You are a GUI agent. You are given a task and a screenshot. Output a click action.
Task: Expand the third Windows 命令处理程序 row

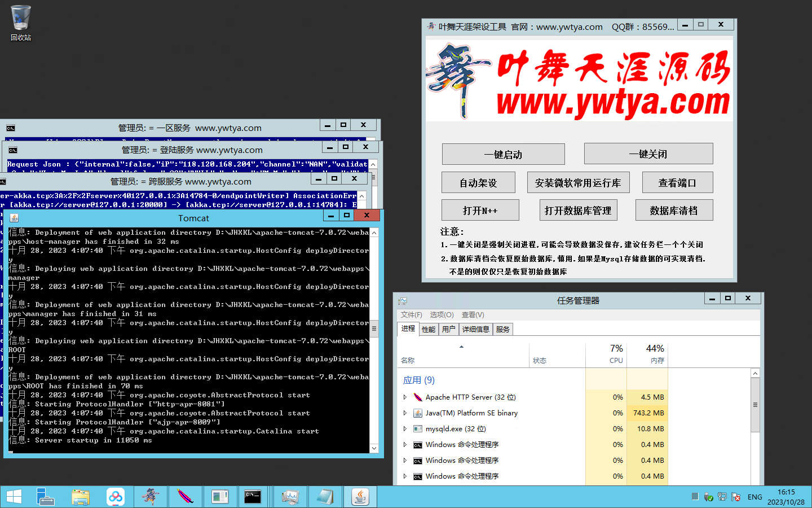405,476
